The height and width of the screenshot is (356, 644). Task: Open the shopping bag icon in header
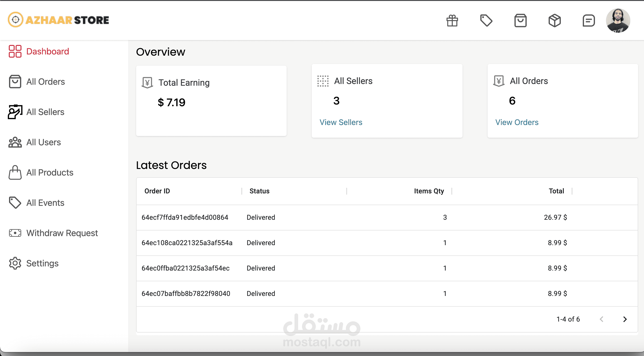[x=520, y=21]
